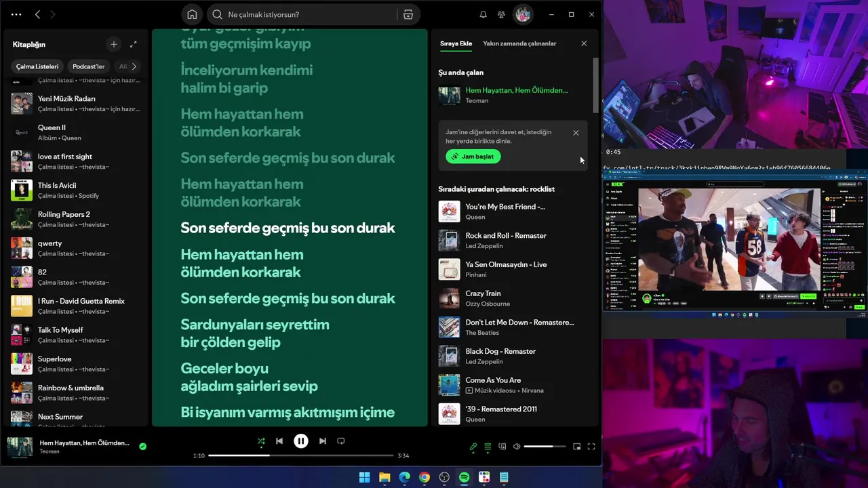
Task: Open the notifications bell
Action: 483,14
